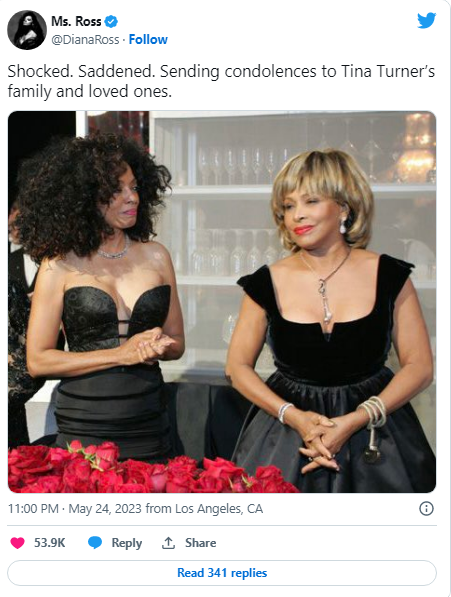Open the Ms. Ross profile avatar
This screenshot has height=597, width=451.
click(x=27, y=30)
